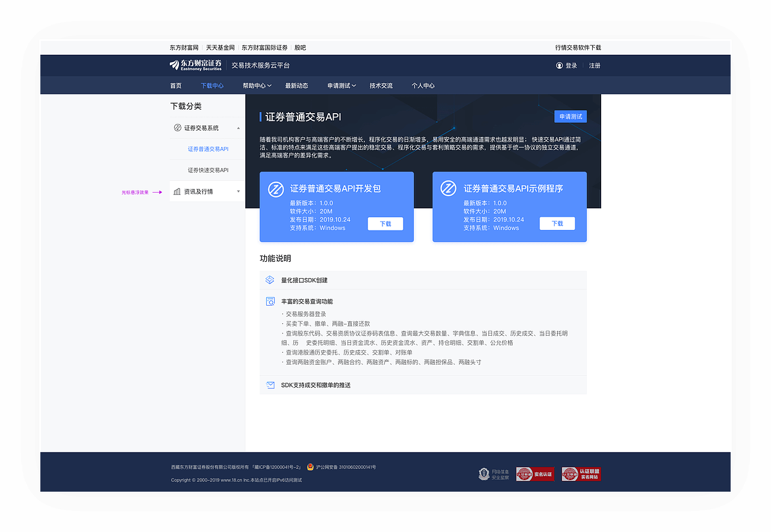Click the 量化接口SDK创建 cube icon
Viewport: 771px width, 532px height.
pos(269,279)
